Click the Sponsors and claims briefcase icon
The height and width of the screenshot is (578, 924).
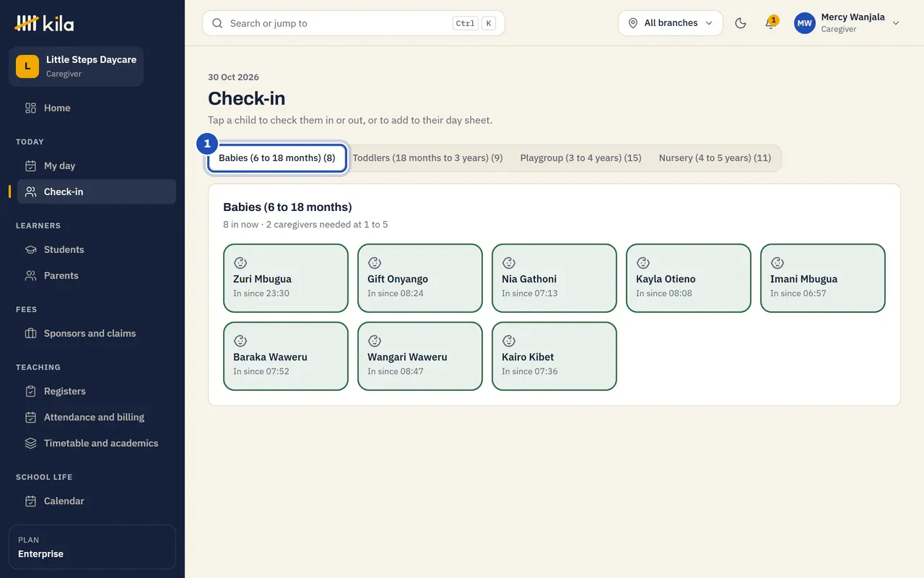(30, 333)
